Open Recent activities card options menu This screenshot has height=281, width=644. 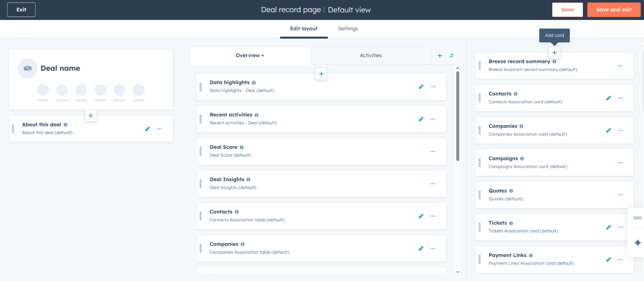pos(433,119)
